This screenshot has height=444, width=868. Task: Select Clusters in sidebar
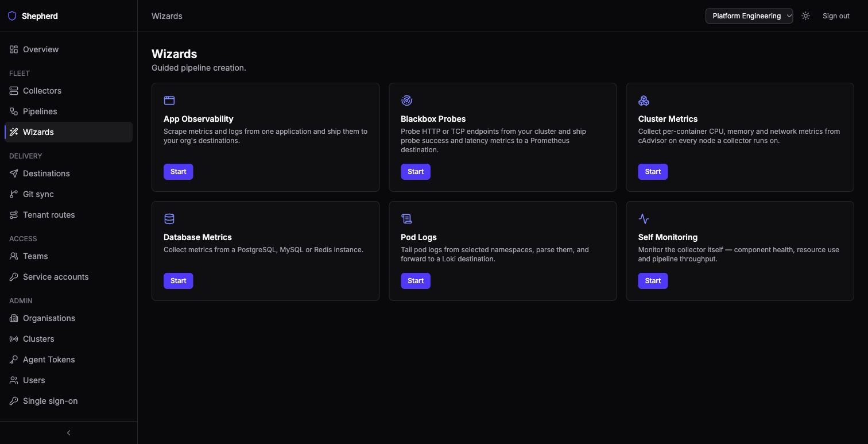pos(68,339)
